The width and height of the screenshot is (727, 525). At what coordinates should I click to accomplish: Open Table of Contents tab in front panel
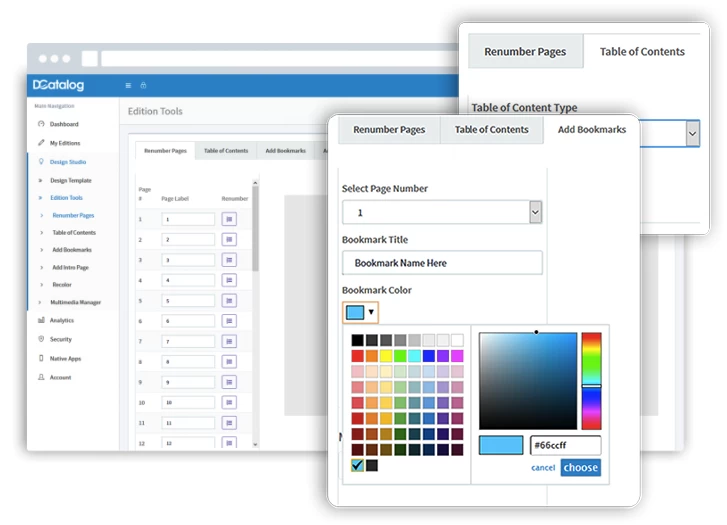tap(491, 130)
